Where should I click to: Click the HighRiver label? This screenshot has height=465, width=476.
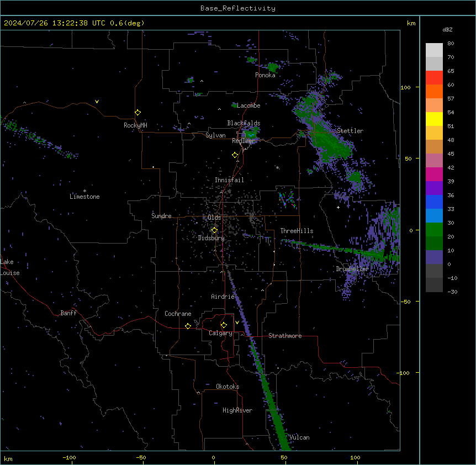tap(237, 410)
